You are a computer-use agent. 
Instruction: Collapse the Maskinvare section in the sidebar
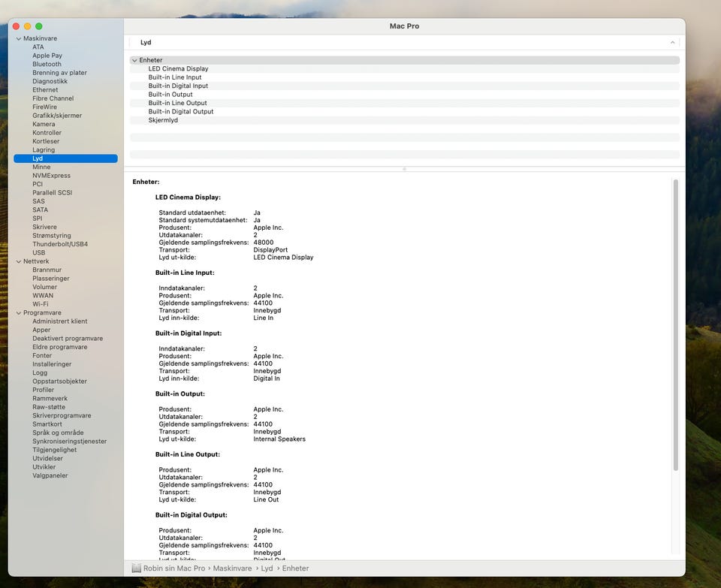click(x=19, y=38)
